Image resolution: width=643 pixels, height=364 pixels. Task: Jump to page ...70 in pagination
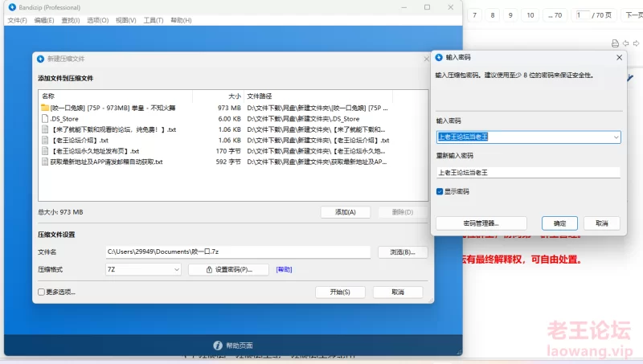[x=555, y=15]
